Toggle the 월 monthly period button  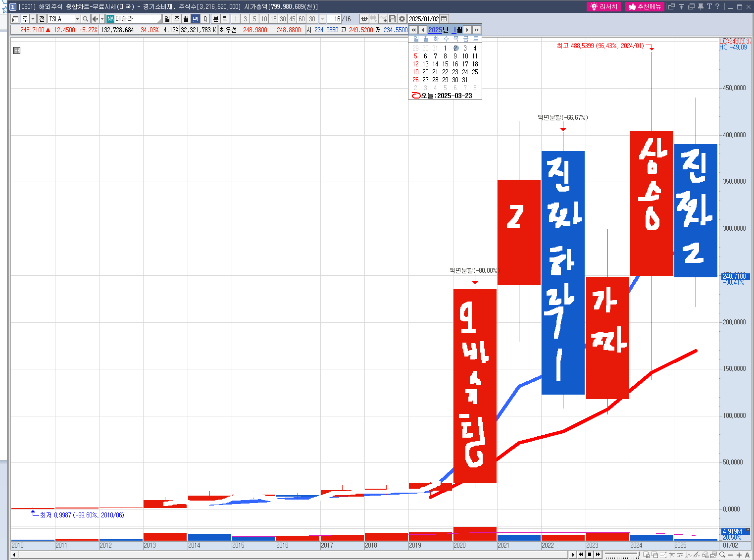[x=186, y=19]
